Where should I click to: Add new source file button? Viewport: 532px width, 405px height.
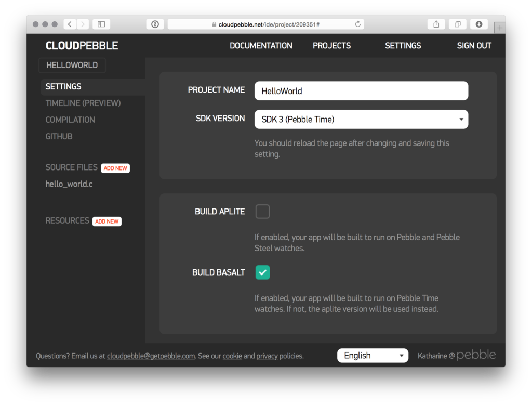tap(115, 168)
